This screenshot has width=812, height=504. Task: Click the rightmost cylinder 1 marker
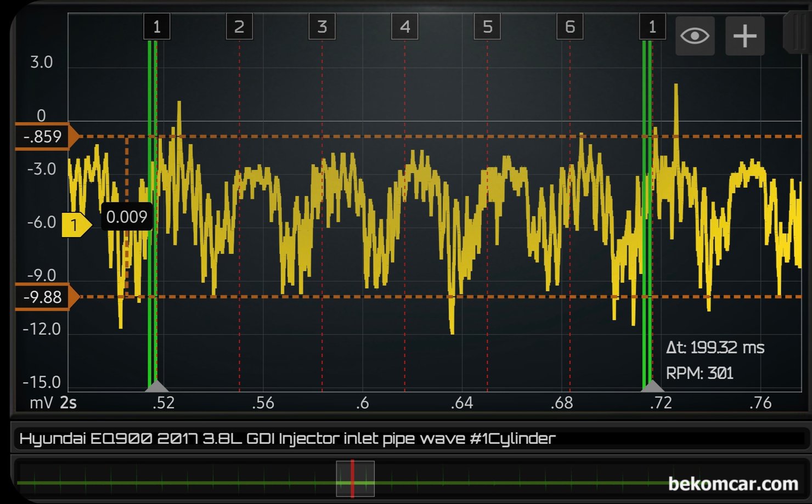coord(652,26)
